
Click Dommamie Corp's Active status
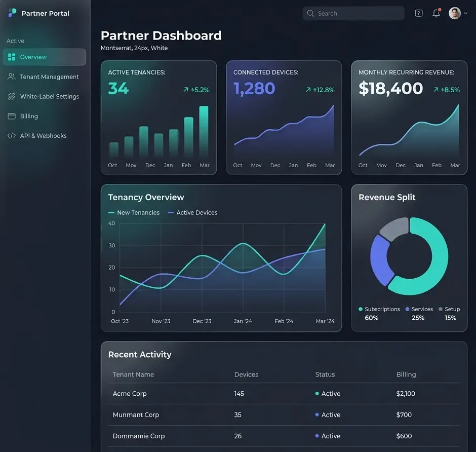click(328, 436)
